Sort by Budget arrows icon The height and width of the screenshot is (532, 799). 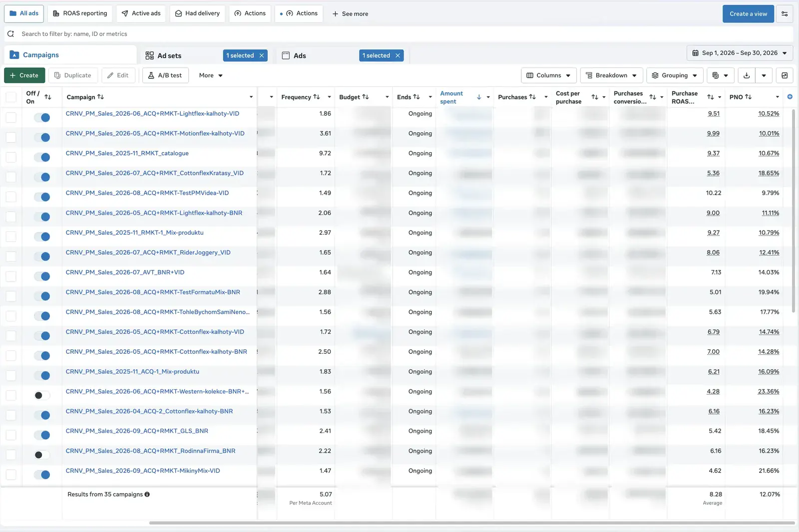[x=366, y=97]
